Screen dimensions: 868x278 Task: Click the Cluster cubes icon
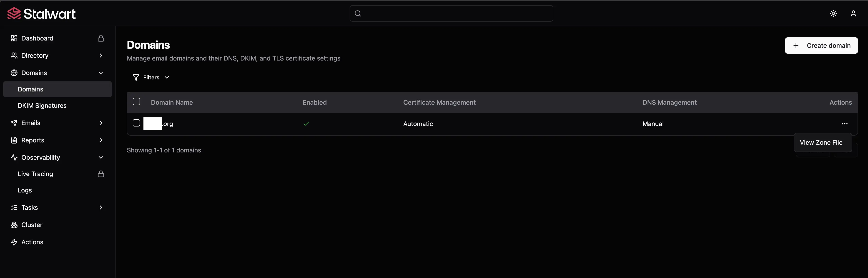pos(14,225)
